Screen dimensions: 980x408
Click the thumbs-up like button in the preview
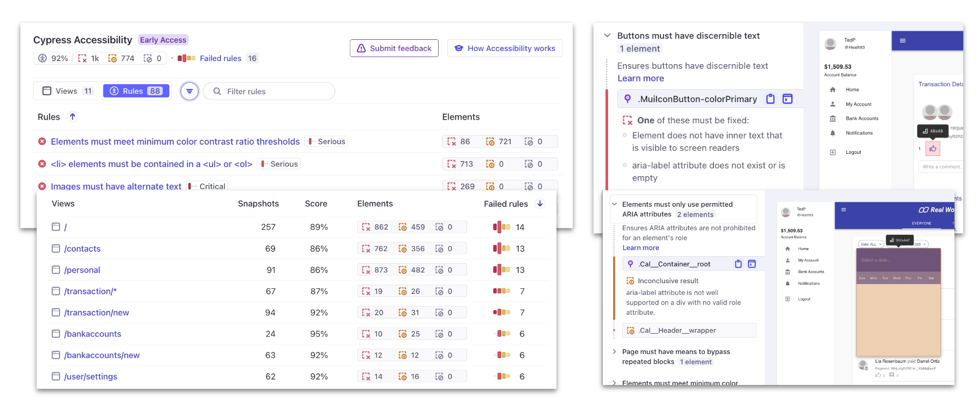933,149
